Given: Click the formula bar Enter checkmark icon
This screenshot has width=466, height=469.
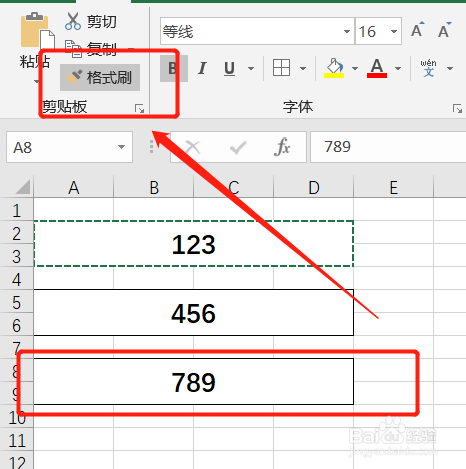Looking at the screenshot, I should (238, 147).
